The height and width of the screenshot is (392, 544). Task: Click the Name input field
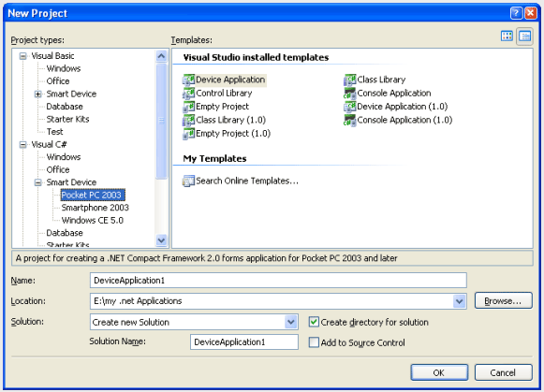pos(278,281)
